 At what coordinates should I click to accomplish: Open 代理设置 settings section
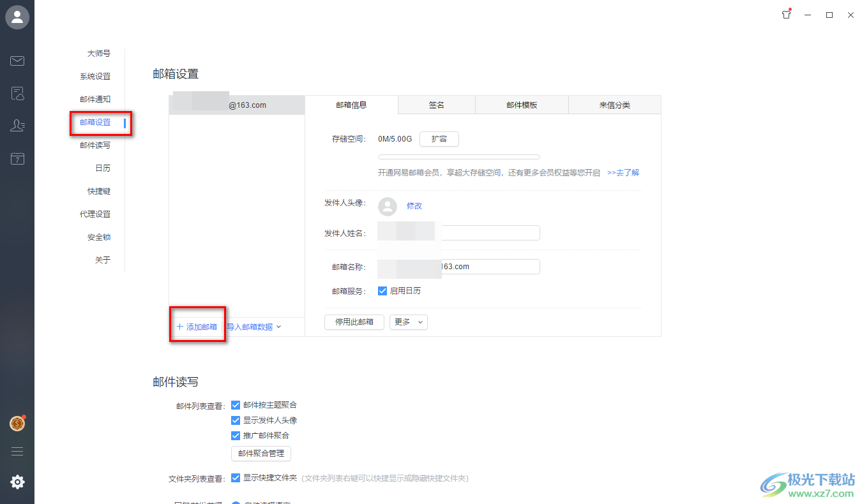coord(95,214)
